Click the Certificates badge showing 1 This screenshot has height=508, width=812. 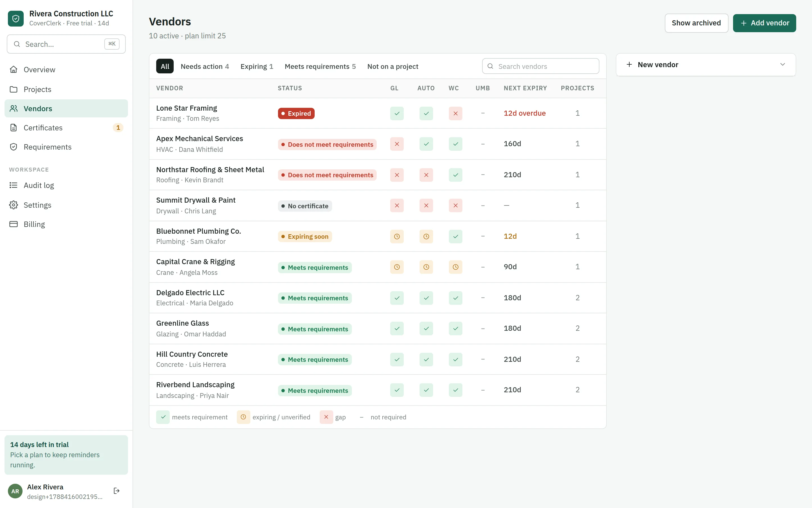pos(118,128)
